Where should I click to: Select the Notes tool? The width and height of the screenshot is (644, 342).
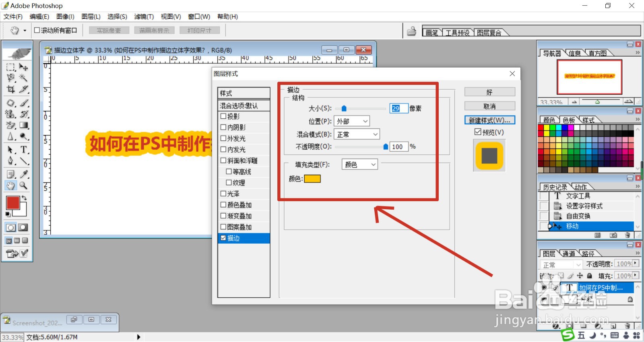[11, 174]
